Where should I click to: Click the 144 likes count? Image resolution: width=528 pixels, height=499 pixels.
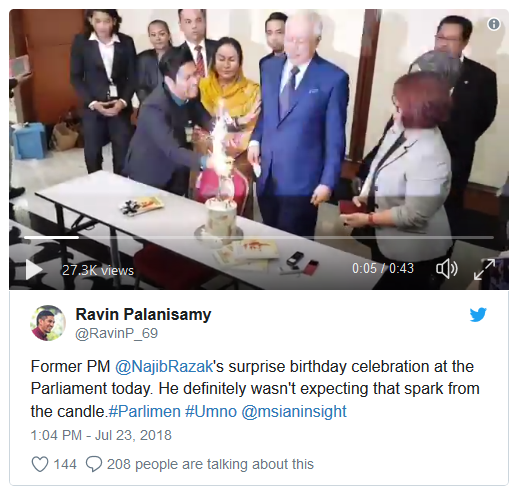65,464
